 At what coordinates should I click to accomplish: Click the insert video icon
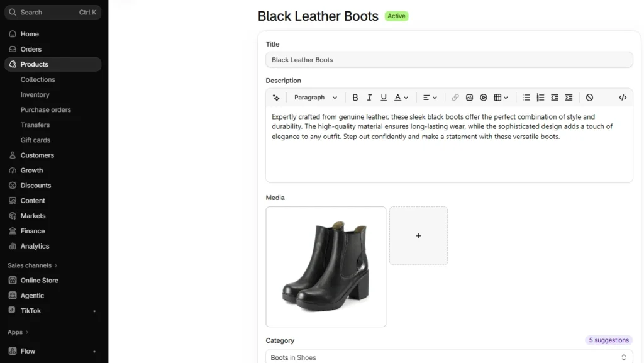click(484, 98)
